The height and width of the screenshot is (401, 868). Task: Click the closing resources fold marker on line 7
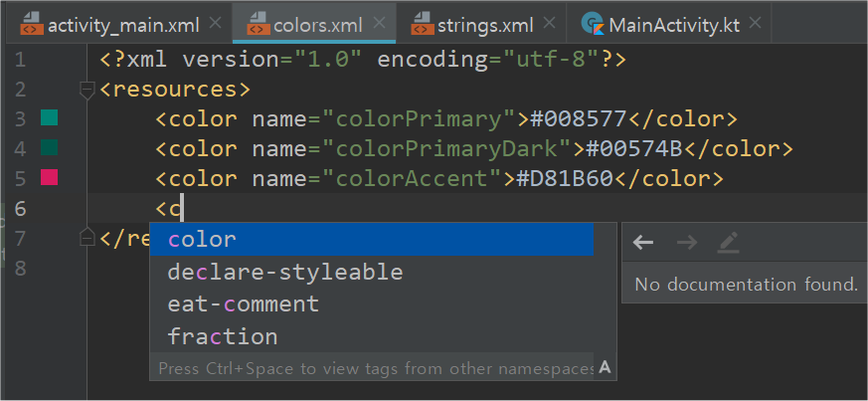[x=87, y=238]
